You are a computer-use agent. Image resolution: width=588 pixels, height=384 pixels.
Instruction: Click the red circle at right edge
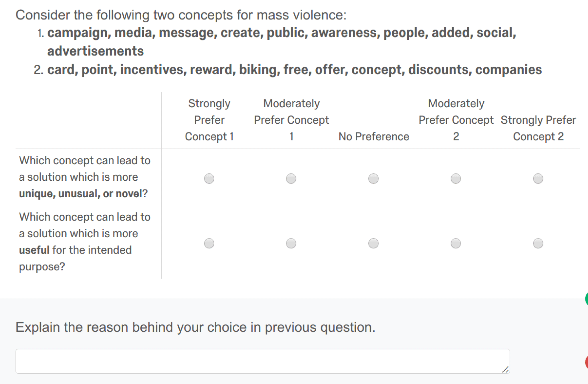[x=586, y=362]
